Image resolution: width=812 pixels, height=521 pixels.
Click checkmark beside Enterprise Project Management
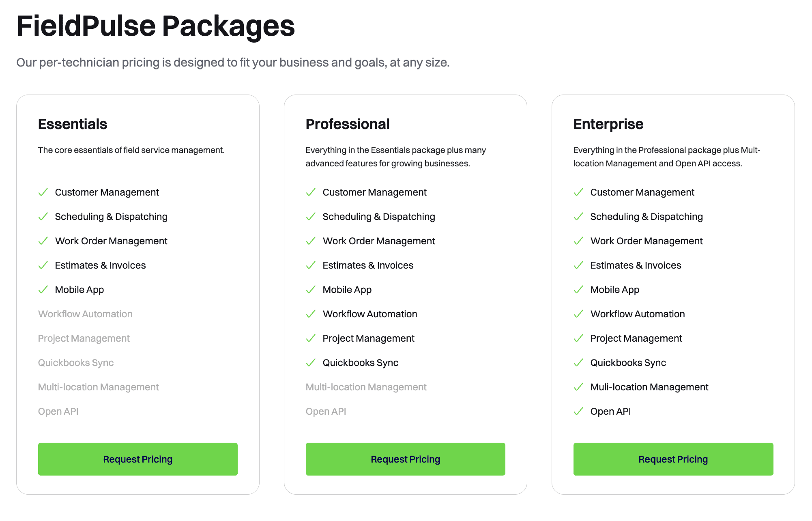tap(578, 338)
